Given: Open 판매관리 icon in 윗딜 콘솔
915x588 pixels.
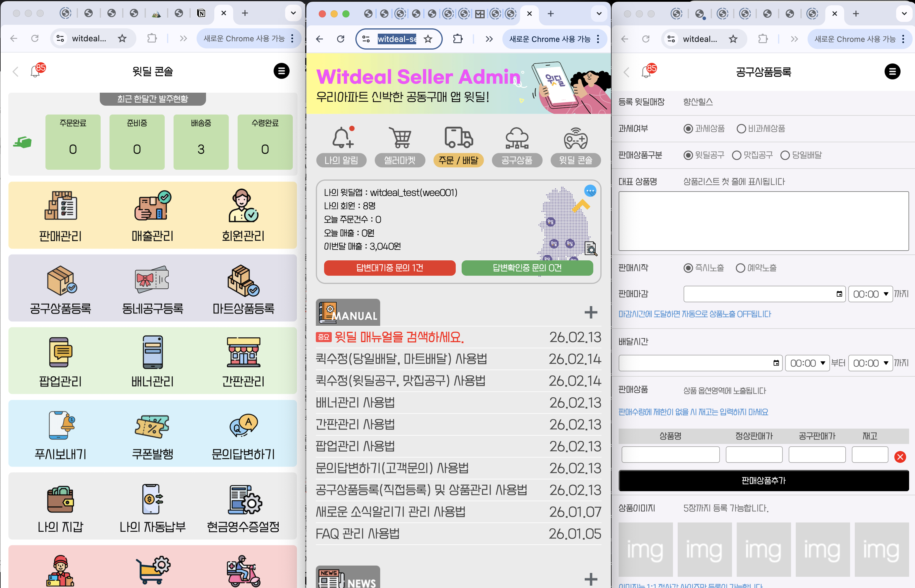Looking at the screenshot, I should coord(61,216).
